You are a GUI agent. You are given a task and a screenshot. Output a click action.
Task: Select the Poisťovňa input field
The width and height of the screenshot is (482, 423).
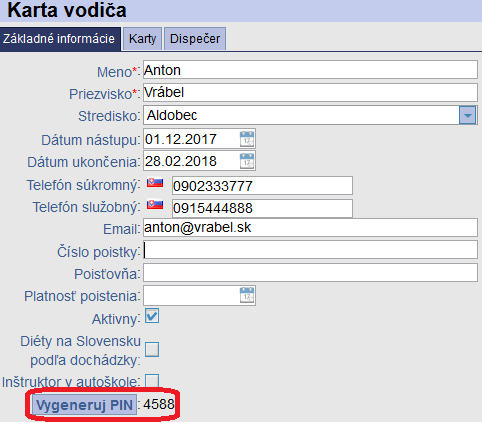310,273
